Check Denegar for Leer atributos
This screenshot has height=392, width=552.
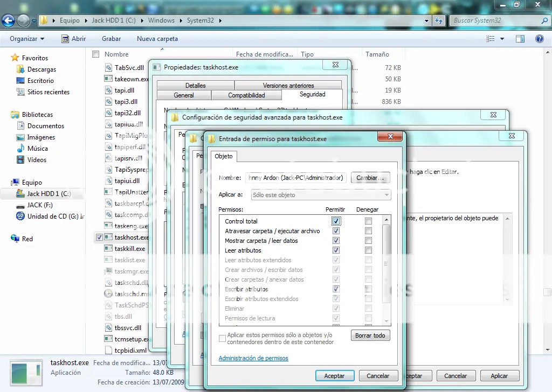[368, 250]
